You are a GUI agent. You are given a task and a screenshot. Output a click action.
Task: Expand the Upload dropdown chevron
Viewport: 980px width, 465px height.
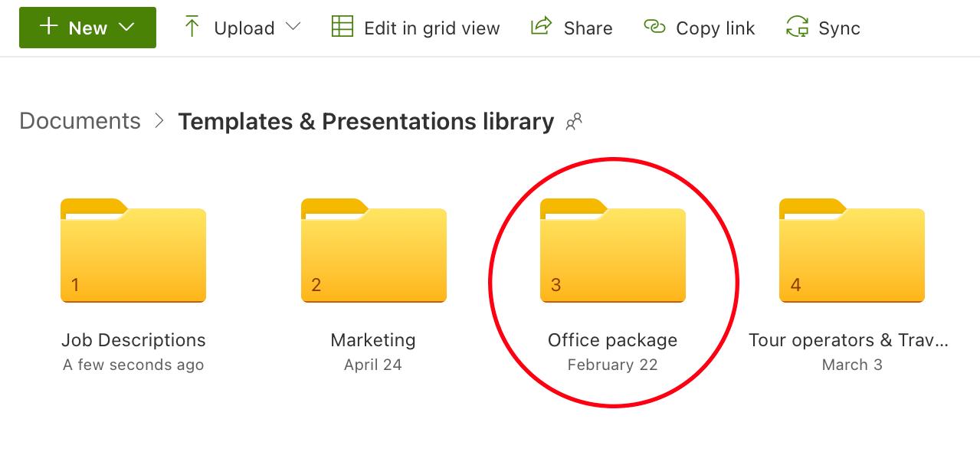click(x=293, y=27)
